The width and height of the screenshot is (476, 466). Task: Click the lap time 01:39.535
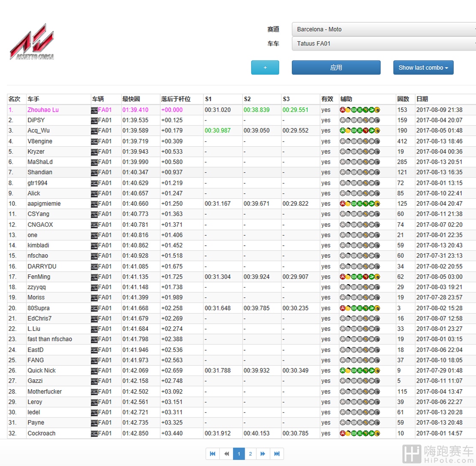click(135, 120)
